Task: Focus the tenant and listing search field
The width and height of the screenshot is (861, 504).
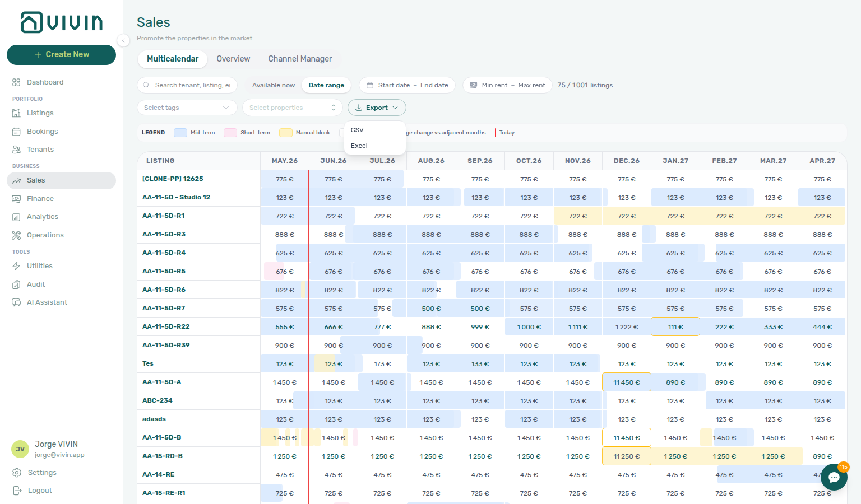Action: click(x=187, y=85)
